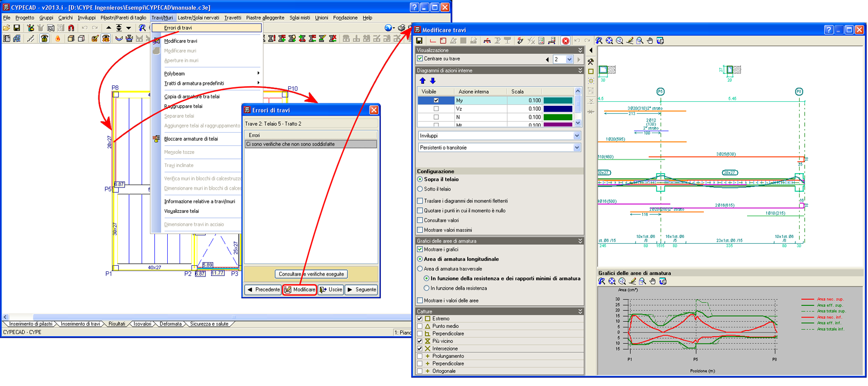
Task: Click the save disk icon in CYPECAD toolbar
Action: click(x=17, y=28)
